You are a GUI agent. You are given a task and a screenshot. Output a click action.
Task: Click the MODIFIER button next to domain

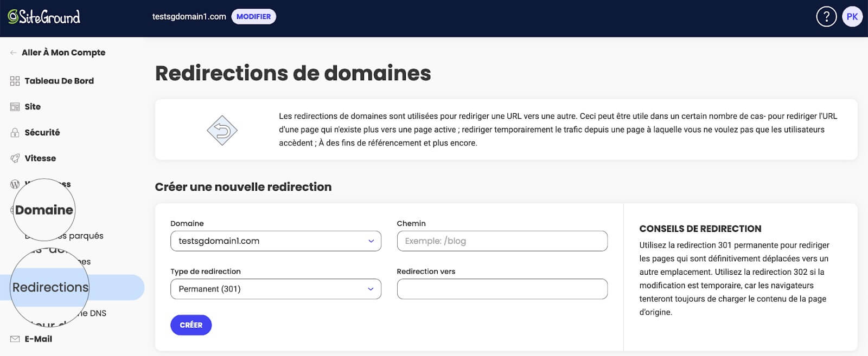[253, 17]
